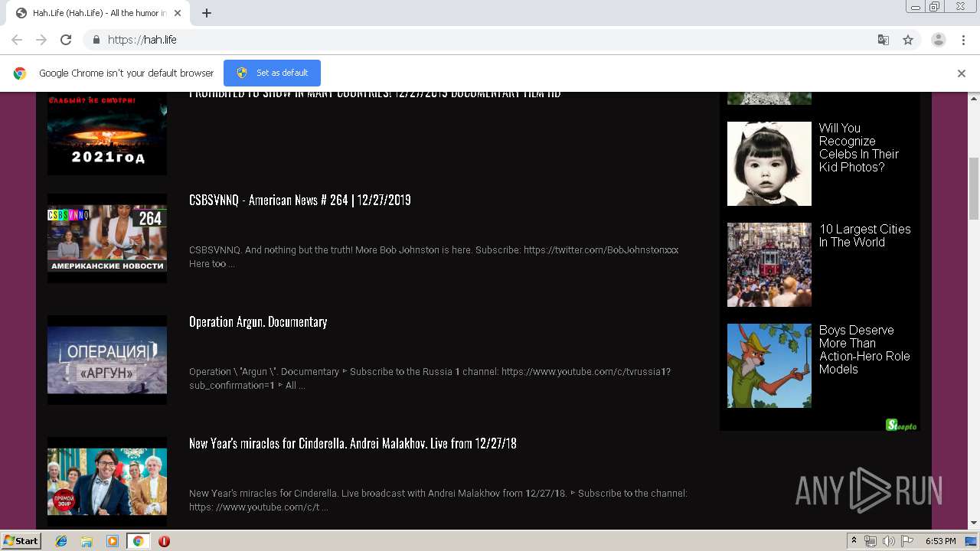
Task: Open Boys Deserve More Than Action-Hero ad
Action: [x=864, y=350]
